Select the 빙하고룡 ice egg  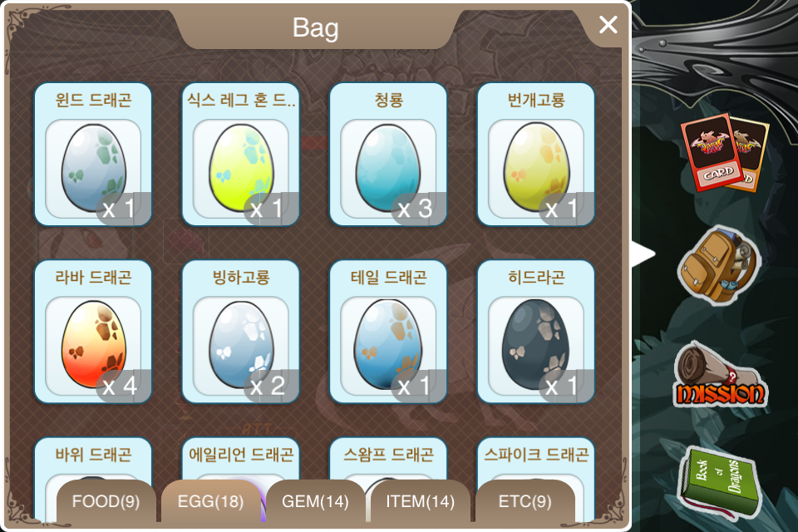click(241, 332)
